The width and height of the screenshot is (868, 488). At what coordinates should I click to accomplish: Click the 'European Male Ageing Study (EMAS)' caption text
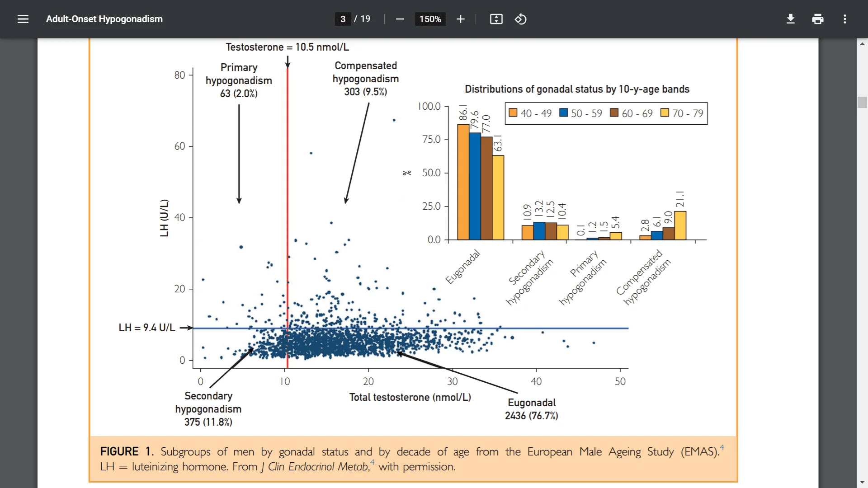tap(623, 451)
